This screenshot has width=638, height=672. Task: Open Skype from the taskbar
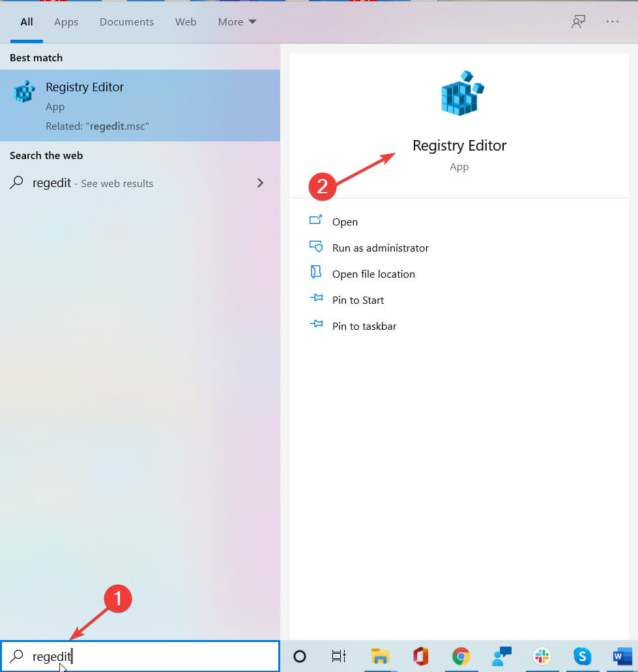click(583, 656)
